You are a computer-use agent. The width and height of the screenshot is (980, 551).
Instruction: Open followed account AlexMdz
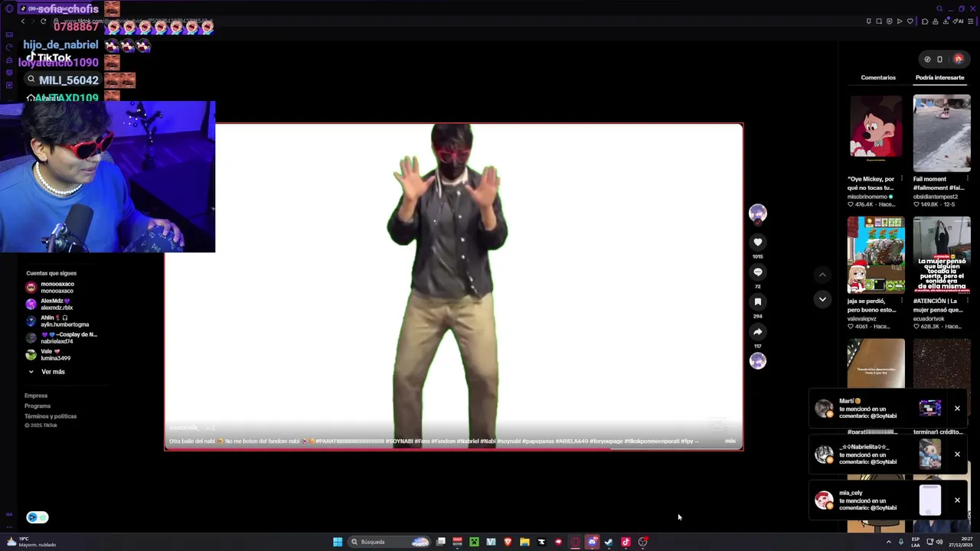tap(56, 305)
